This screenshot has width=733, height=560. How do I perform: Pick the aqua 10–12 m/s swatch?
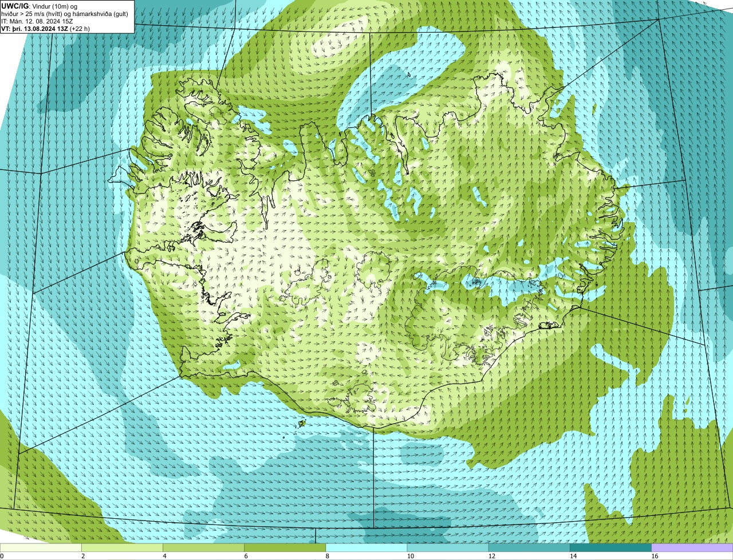coord(448,548)
